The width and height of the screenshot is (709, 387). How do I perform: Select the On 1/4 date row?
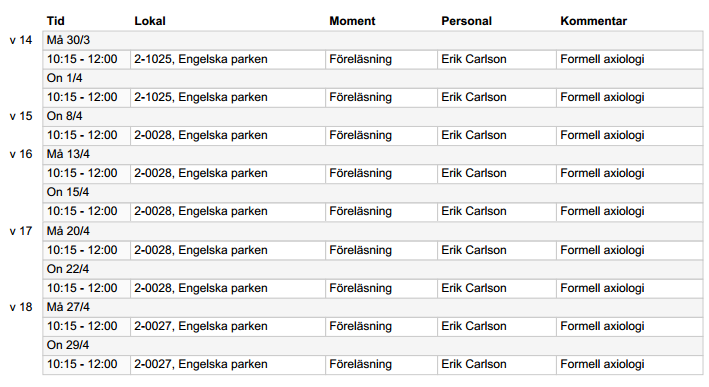(373, 78)
